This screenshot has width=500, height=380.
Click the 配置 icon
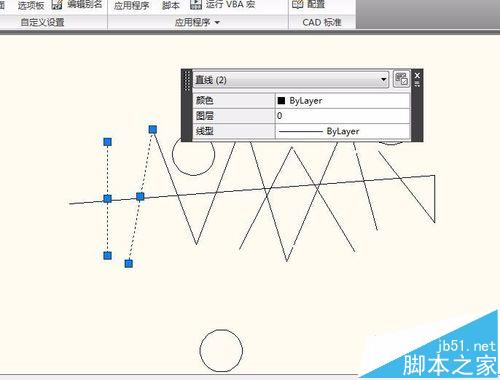(x=297, y=4)
